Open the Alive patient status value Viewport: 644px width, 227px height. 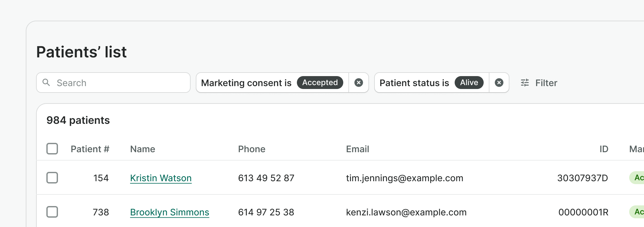469,83
